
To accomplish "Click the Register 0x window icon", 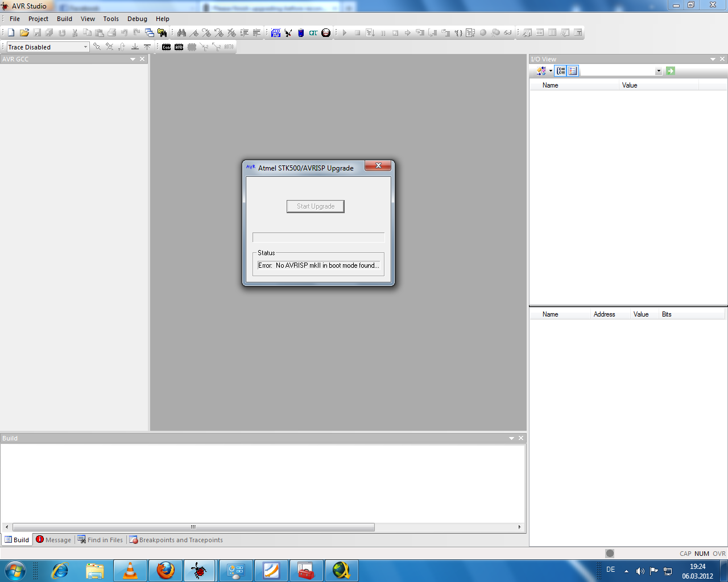I will [x=540, y=33].
